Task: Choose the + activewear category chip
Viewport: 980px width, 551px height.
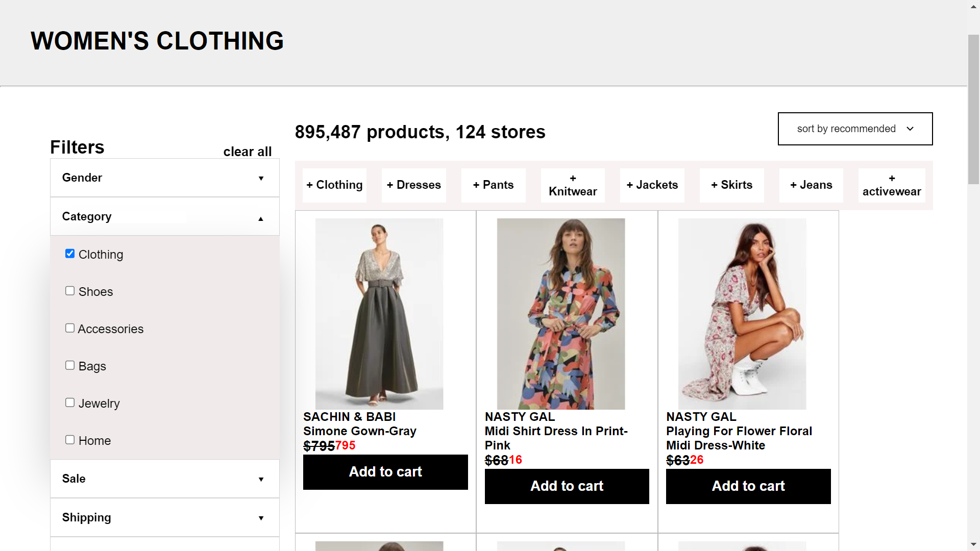Action: [x=891, y=185]
